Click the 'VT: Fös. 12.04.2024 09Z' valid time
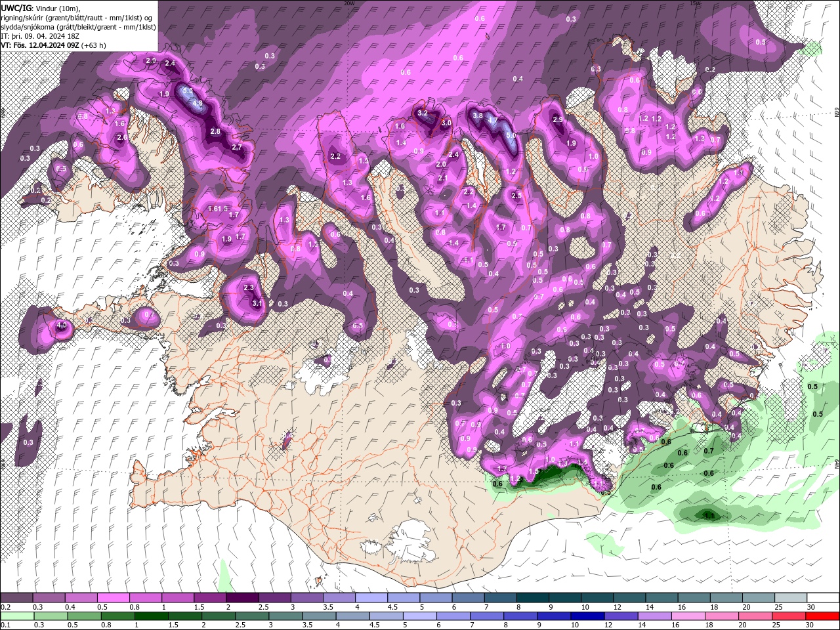840x630 pixels. point(41,45)
